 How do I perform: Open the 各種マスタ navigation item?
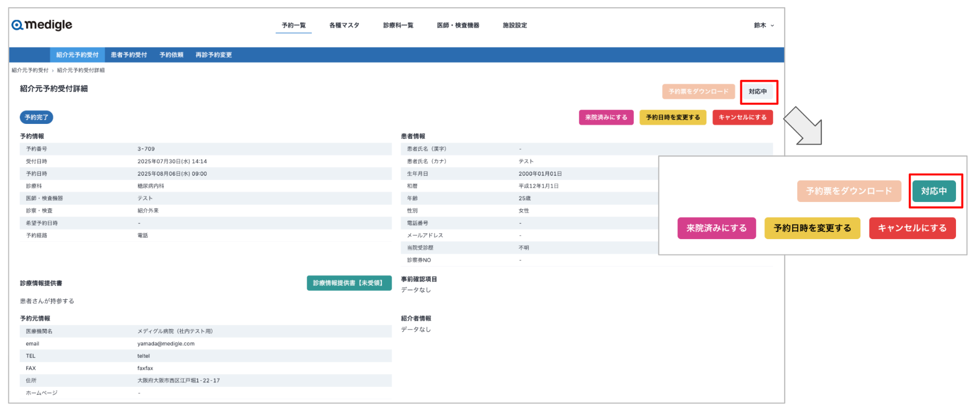point(344,25)
